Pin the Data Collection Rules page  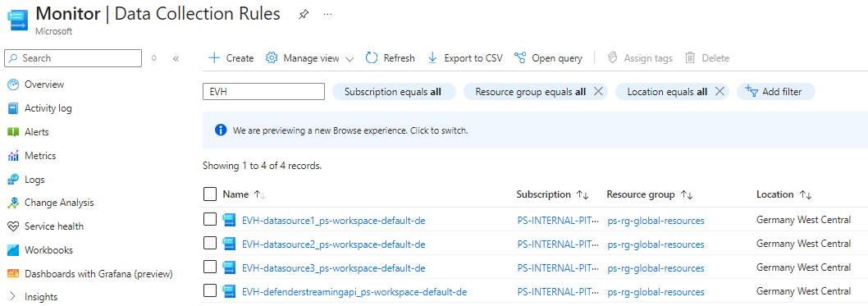304,15
